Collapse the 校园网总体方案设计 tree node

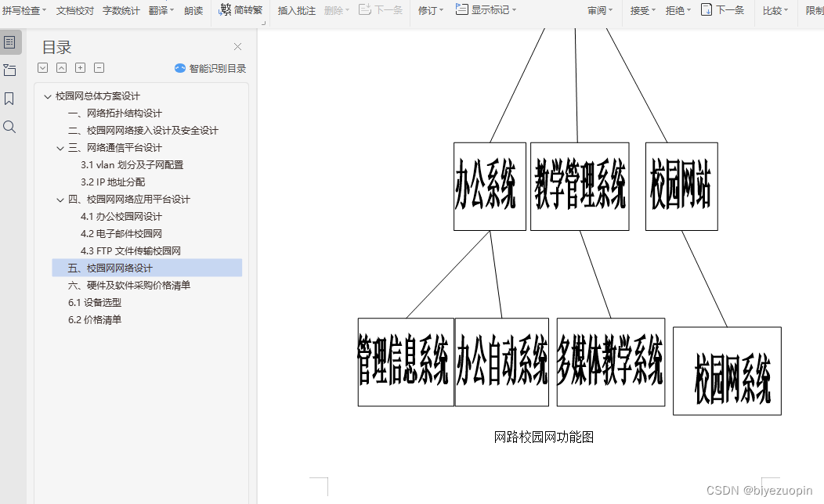click(46, 95)
